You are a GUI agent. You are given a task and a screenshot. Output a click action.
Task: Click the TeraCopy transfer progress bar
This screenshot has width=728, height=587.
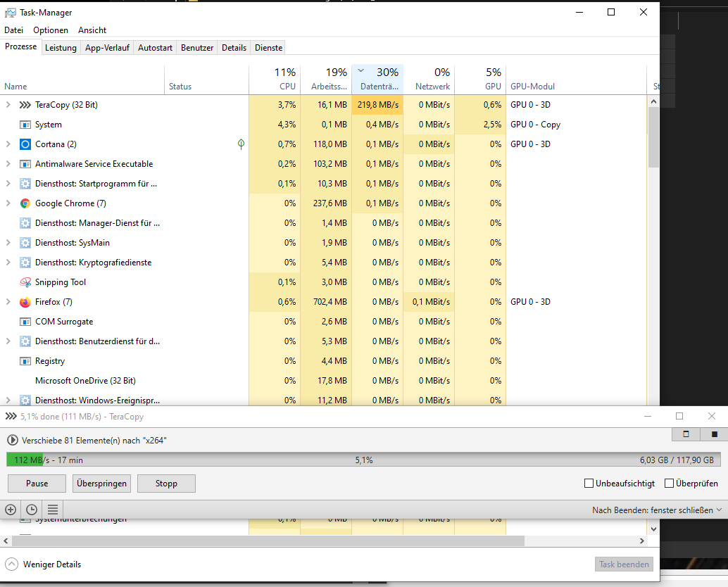363,460
